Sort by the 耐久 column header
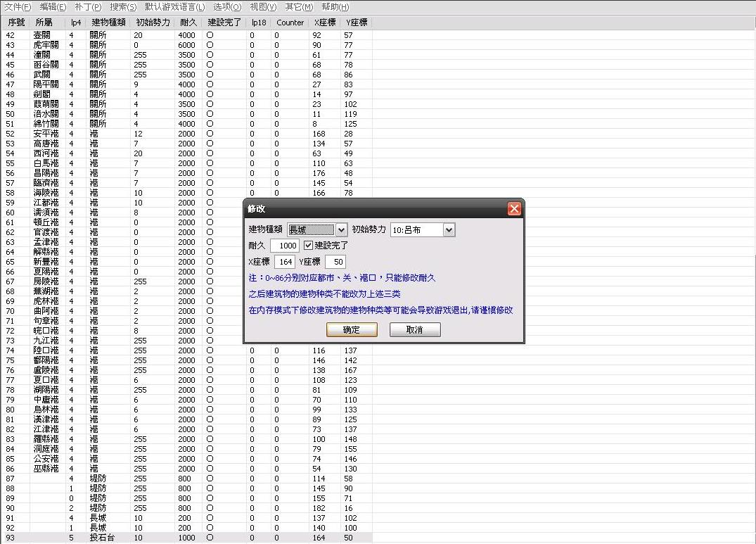Screen dimensions: 756x544 pyautogui.click(x=188, y=23)
